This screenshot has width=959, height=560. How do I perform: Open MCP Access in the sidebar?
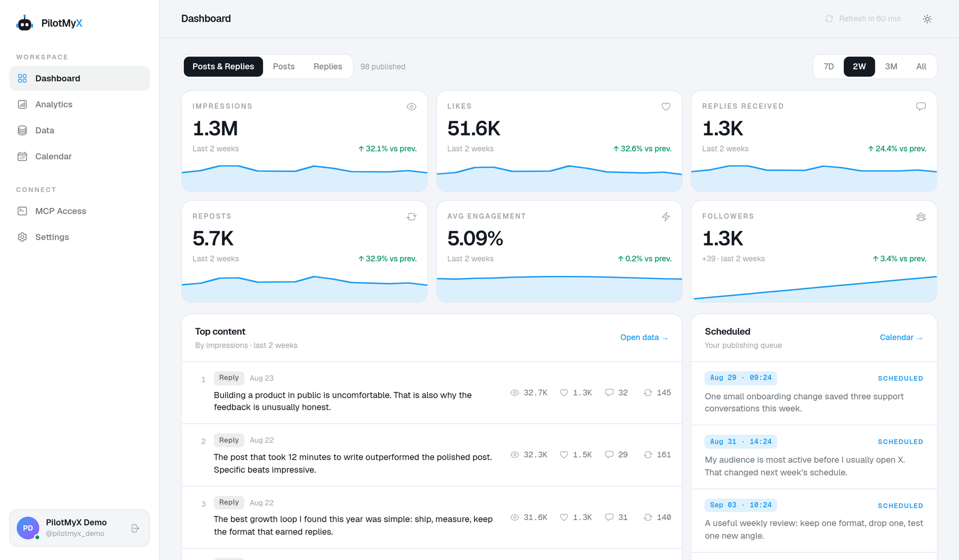(x=79, y=211)
